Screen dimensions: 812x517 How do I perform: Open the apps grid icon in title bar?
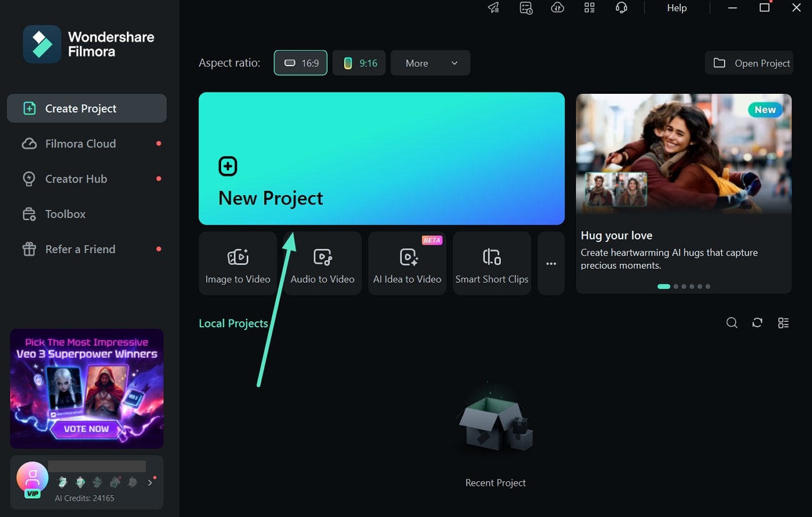tap(589, 8)
